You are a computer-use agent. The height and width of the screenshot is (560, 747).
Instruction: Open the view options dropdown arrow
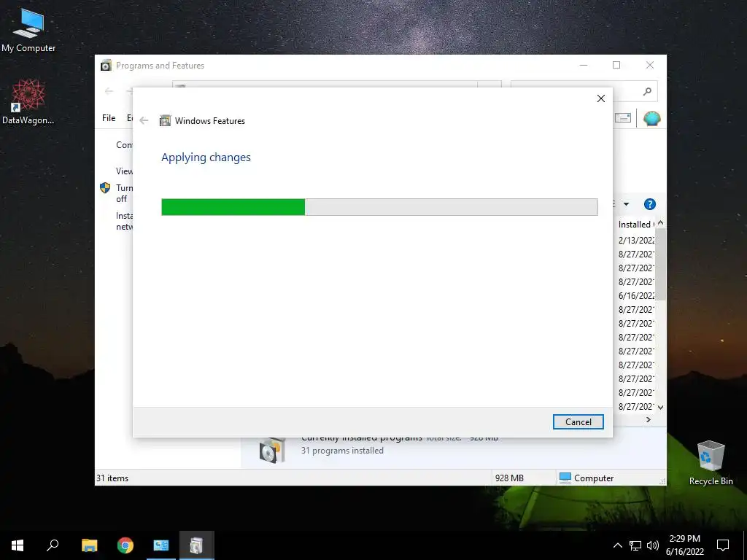tap(626, 204)
